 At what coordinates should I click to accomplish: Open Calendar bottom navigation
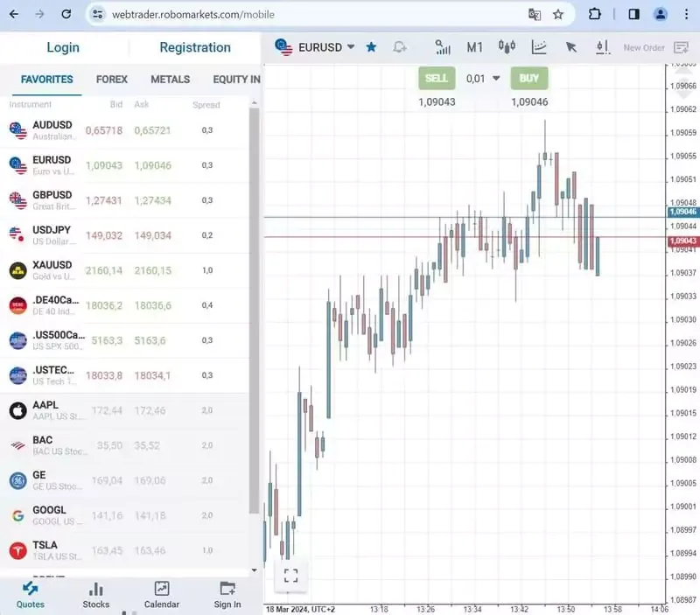[x=162, y=595]
